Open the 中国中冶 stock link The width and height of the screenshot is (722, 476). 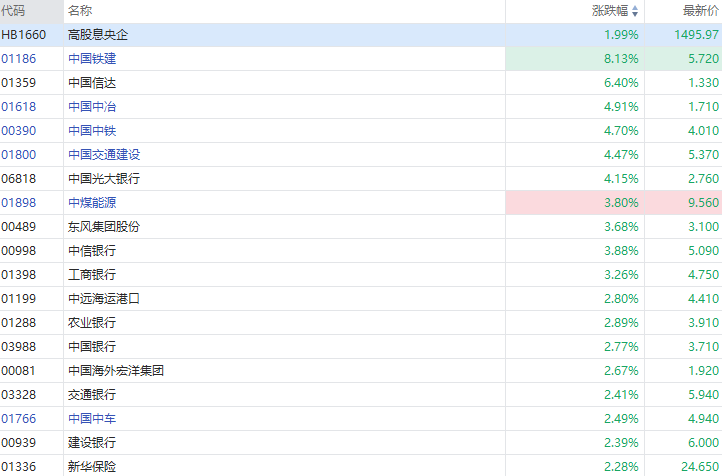pos(92,107)
